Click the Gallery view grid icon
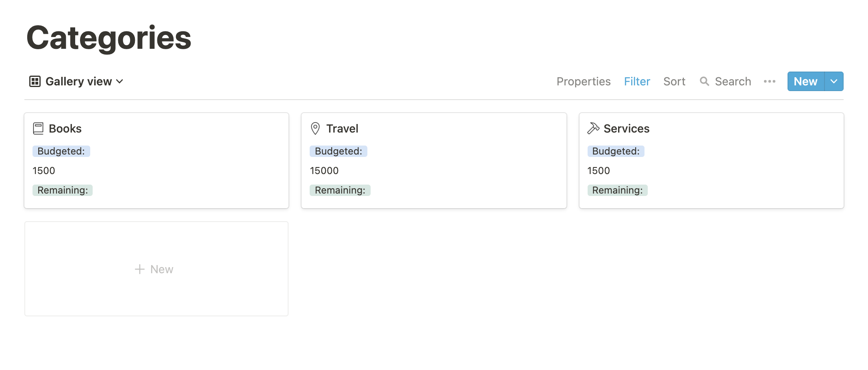The height and width of the screenshot is (370, 868). pos(35,81)
